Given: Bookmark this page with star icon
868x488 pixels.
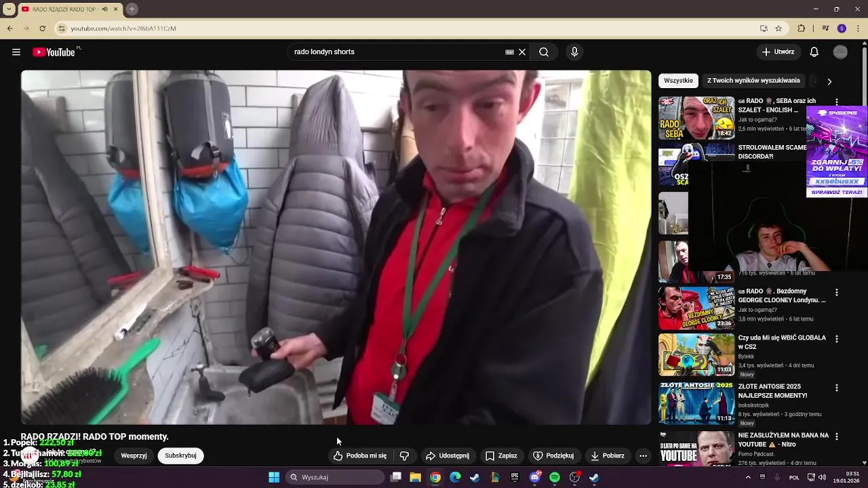Looking at the screenshot, I should coord(778,28).
